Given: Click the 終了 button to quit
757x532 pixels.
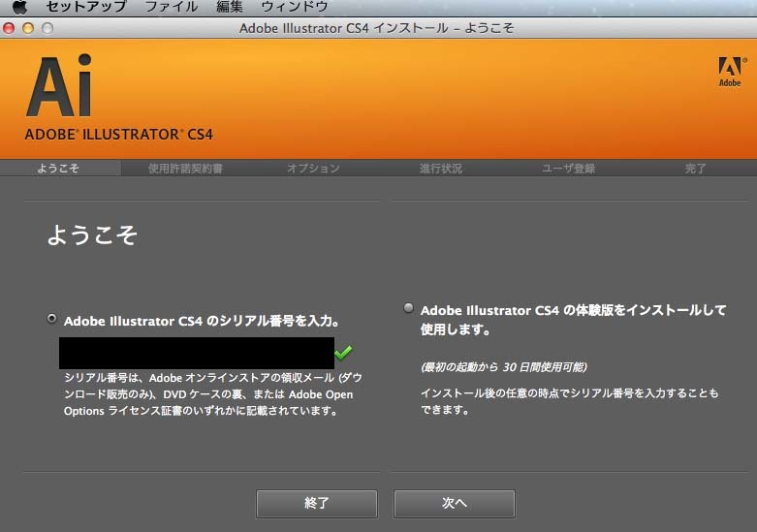Looking at the screenshot, I should (x=317, y=504).
